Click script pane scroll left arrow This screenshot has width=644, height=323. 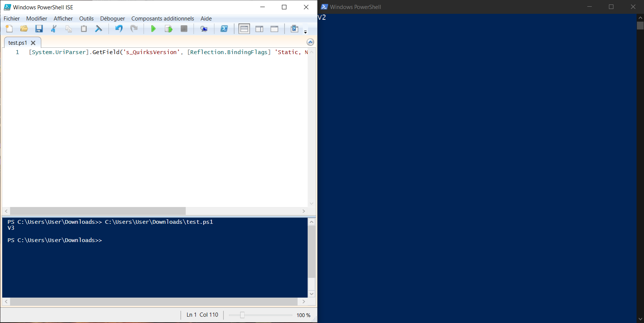[x=6, y=211]
